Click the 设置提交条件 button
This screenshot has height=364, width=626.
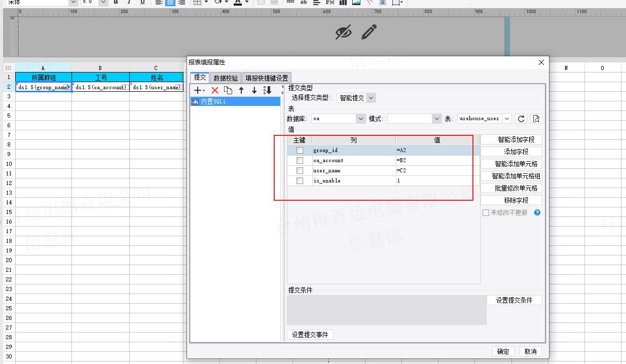coord(514,300)
